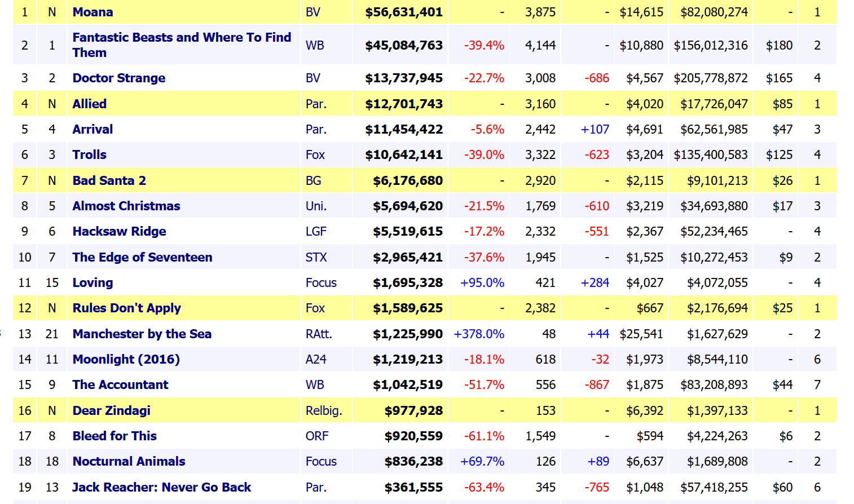
Task: Open Bad Santa 2 link
Action: tap(109, 180)
